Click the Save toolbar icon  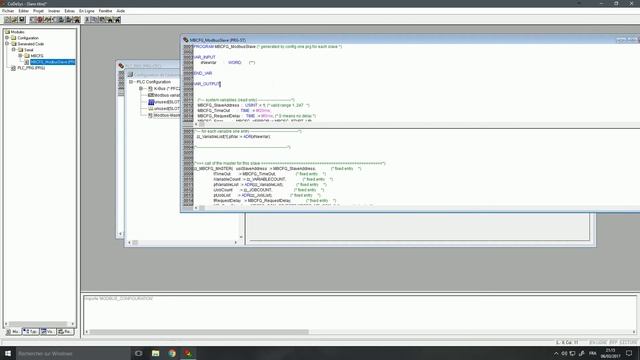tap(22, 19)
